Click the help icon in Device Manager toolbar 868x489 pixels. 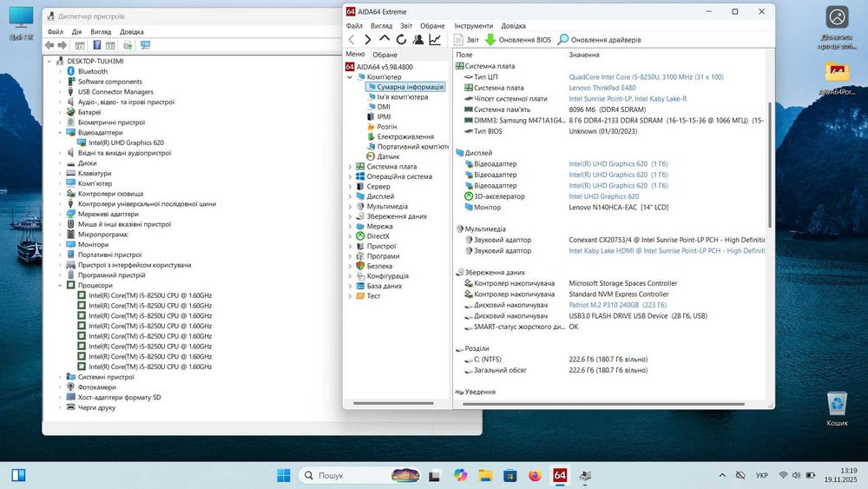click(x=96, y=45)
